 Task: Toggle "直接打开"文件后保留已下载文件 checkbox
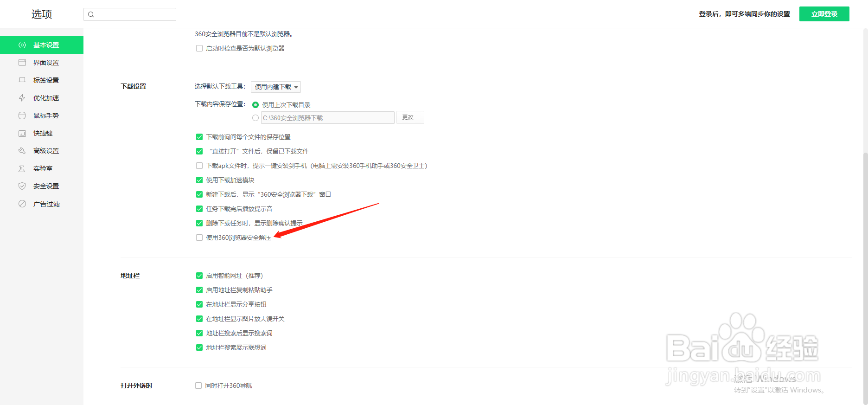click(199, 151)
